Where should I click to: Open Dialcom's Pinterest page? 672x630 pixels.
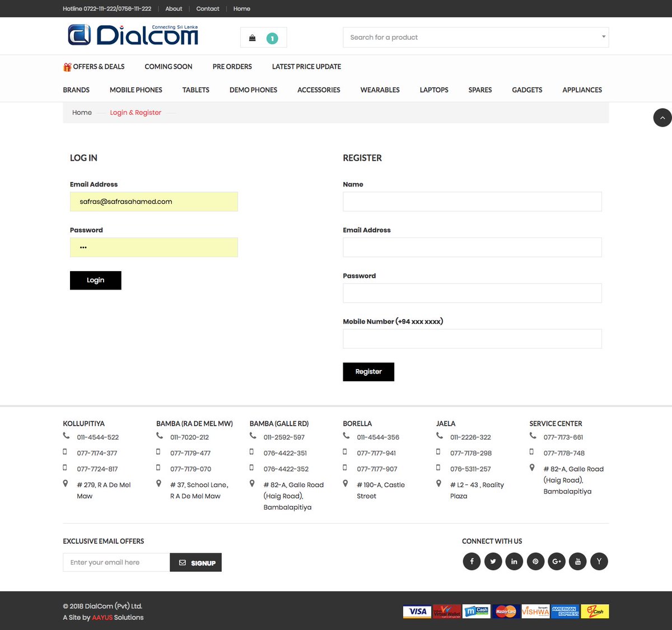click(x=535, y=561)
